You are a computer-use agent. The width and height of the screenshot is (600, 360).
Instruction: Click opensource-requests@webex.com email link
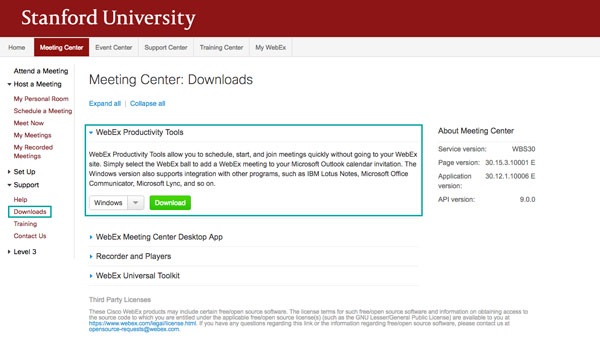[134, 329]
